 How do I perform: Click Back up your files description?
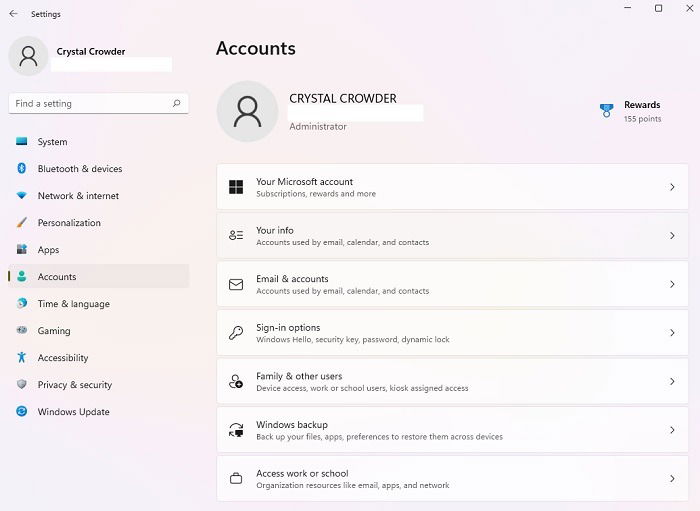[x=379, y=437]
